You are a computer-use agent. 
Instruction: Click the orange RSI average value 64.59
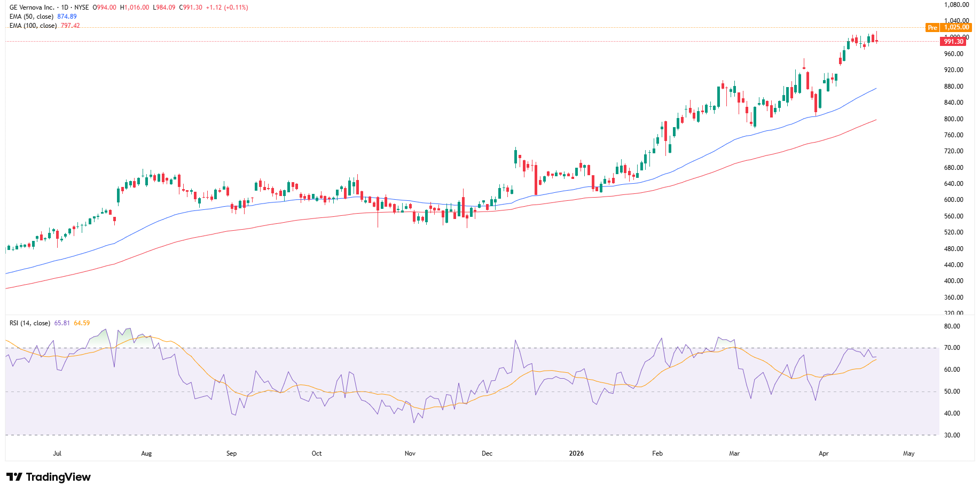82,323
